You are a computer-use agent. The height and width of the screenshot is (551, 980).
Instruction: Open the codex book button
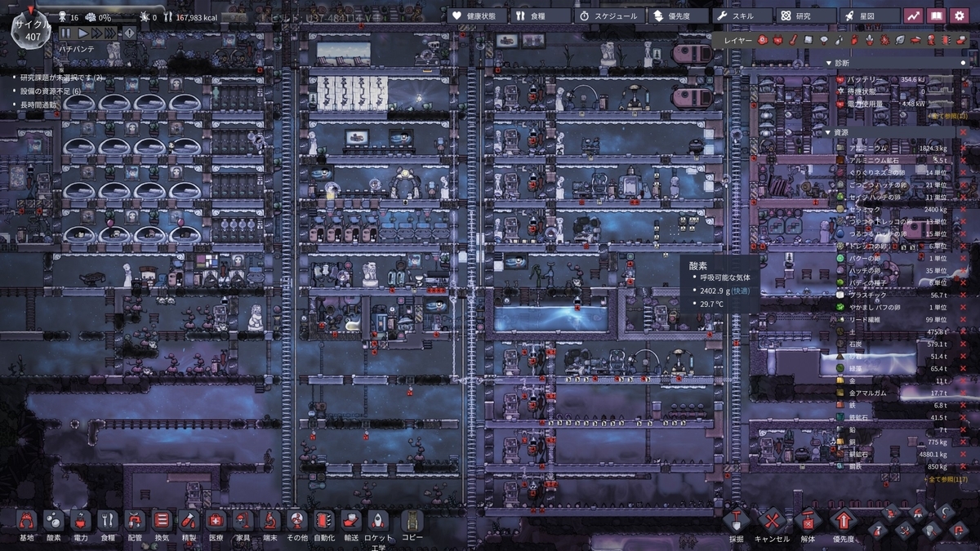(936, 16)
